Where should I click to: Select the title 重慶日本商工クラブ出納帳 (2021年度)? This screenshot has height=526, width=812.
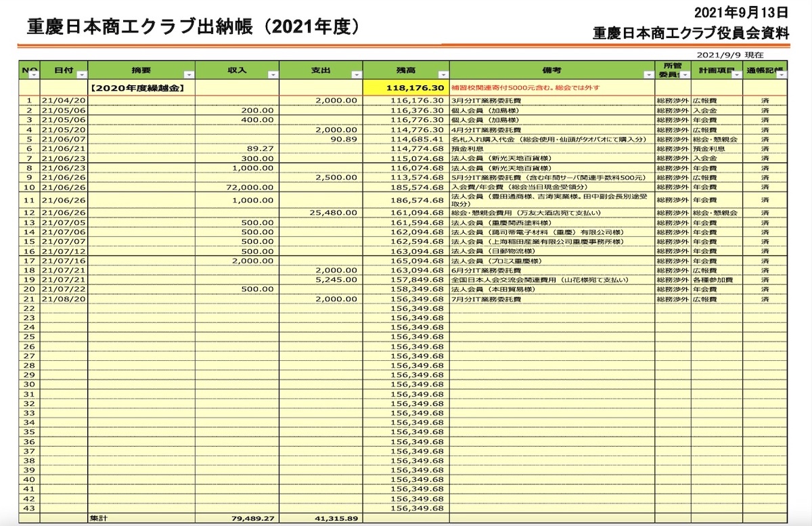pyautogui.click(x=192, y=26)
